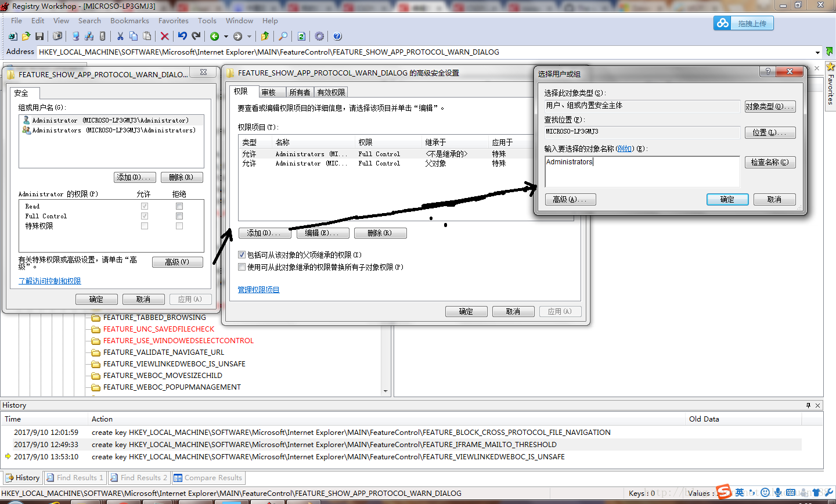Open the 管理权限项目 link
Screen dimensions: 836x504
tap(258, 289)
